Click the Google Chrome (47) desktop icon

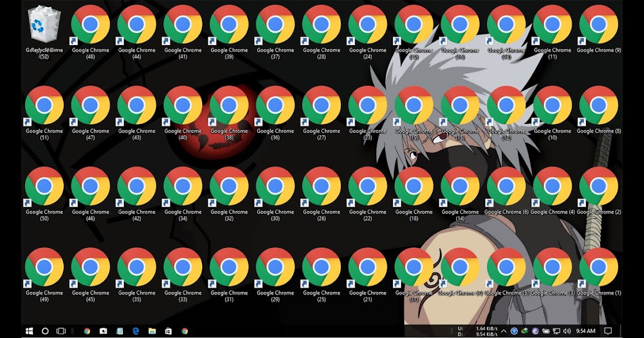[91, 113]
